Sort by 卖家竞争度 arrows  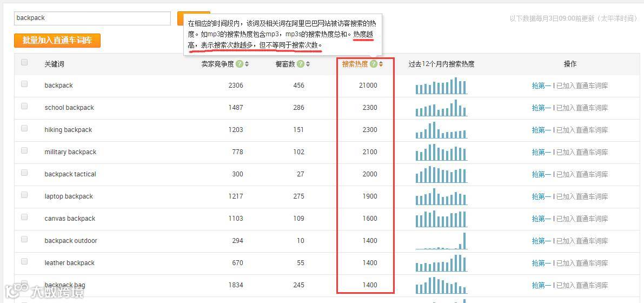[x=247, y=64]
